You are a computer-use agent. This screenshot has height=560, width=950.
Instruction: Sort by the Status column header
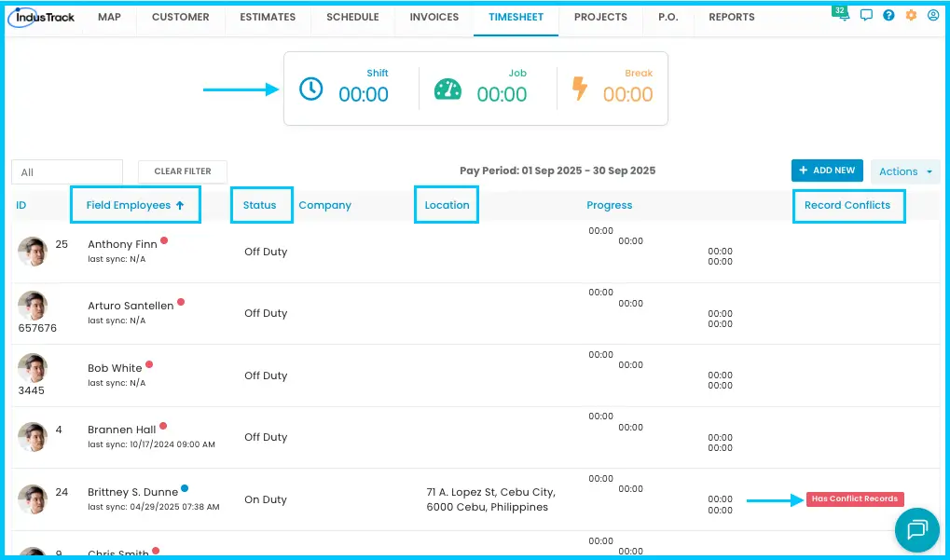point(259,205)
